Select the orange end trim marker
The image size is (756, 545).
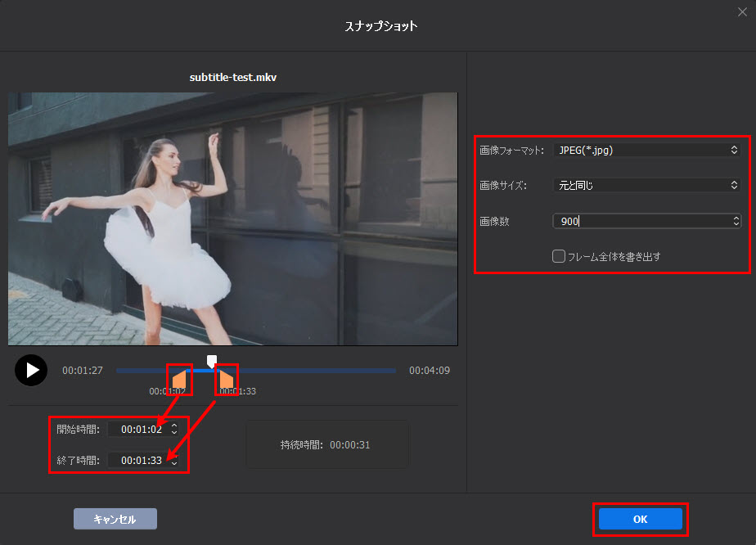(226, 380)
